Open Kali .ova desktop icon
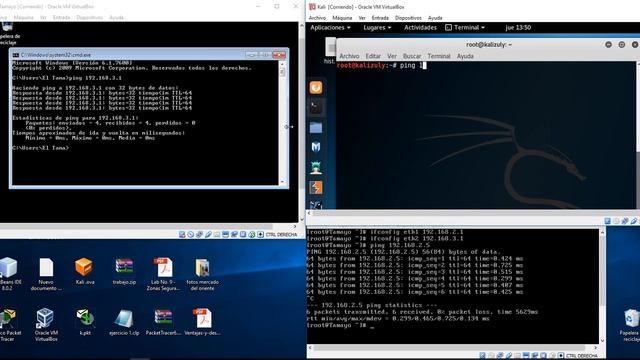 point(84,272)
